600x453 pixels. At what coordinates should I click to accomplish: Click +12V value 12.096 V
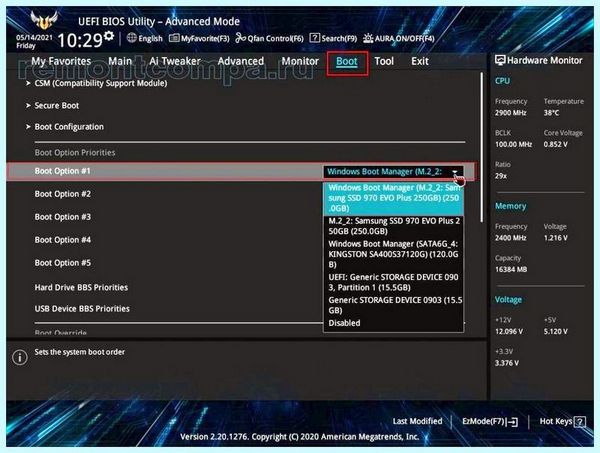(509, 331)
